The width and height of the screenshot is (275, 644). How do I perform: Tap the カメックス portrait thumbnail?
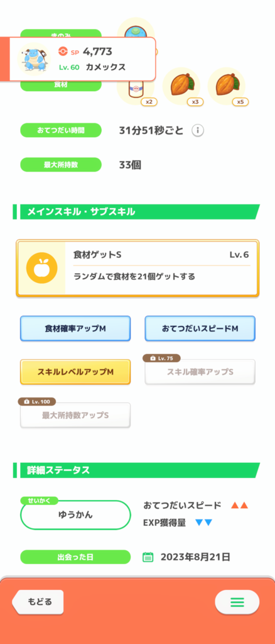point(34,60)
